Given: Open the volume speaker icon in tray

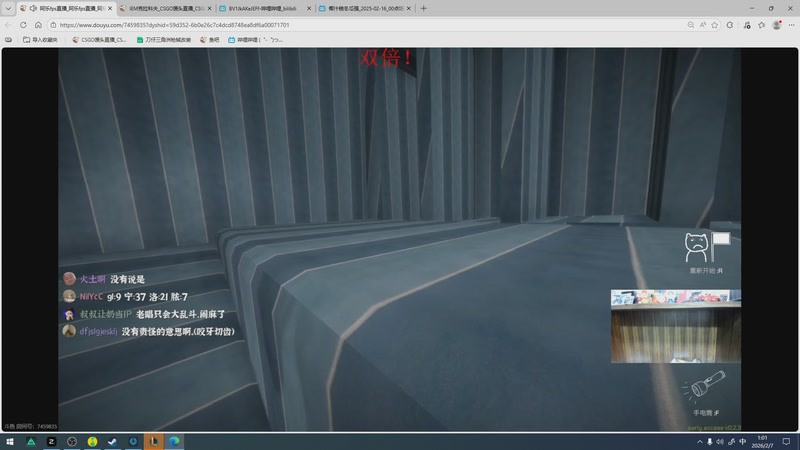Looking at the screenshot, I should tap(720, 442).
